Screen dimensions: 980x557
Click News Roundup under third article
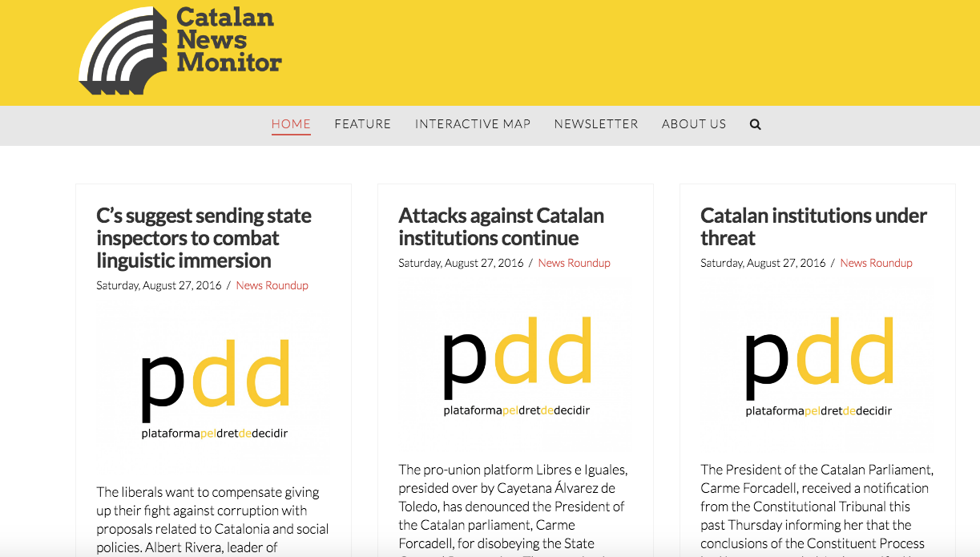tap(876, 263)
